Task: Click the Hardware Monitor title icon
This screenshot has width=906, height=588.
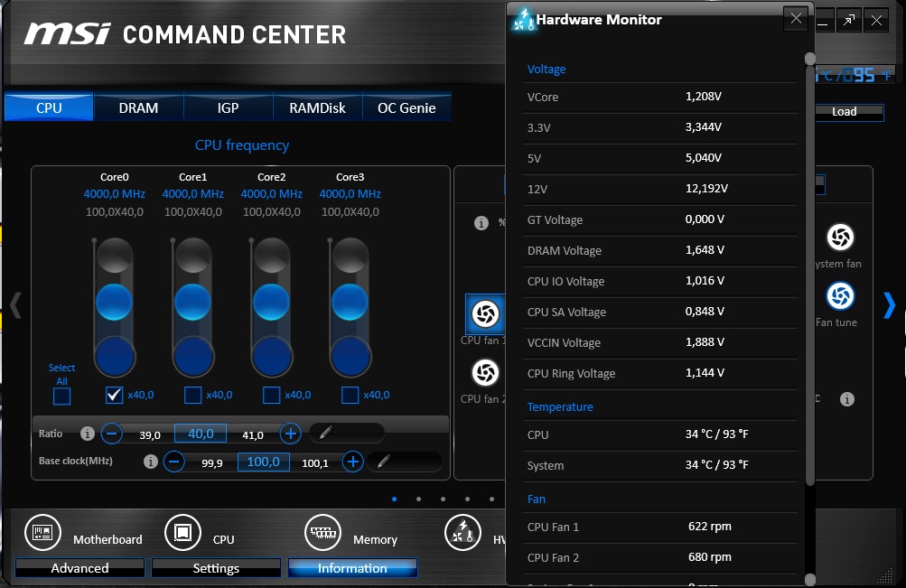Action: [x=524, y=20]
